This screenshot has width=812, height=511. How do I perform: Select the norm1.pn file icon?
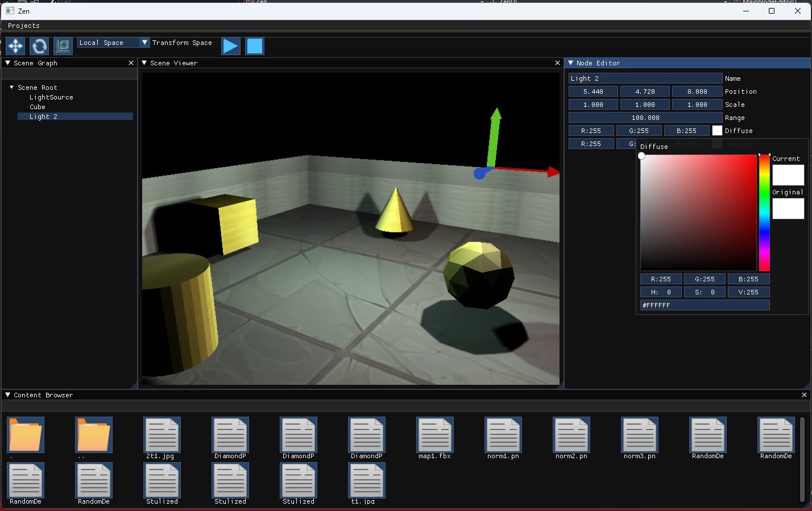(503, 435)
